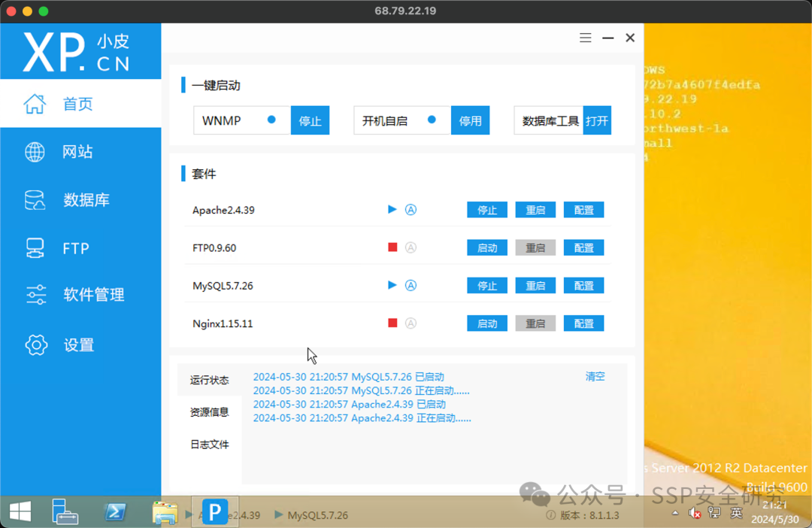Start Nginx1.15.11 with 启动
812x528 pixels.
[x=486, y=323]
